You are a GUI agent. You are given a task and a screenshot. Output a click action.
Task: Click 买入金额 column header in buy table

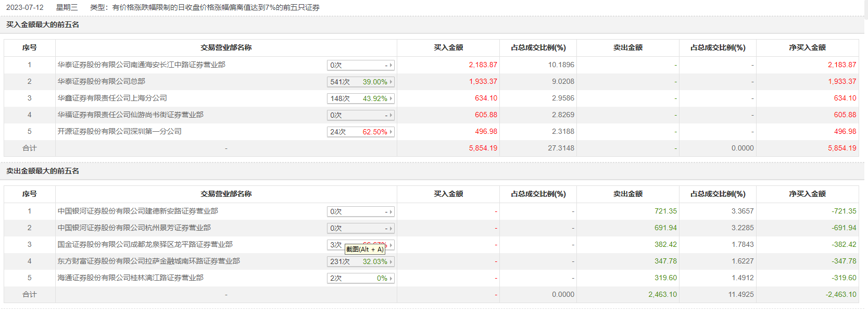pos(448,47)
